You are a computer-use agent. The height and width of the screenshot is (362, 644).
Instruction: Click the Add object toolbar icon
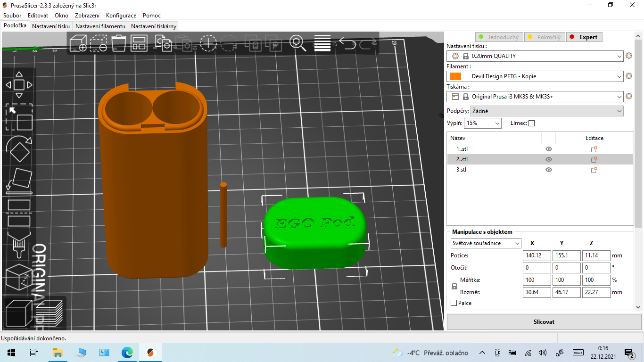pyautogui.click(x=78, y=43)
